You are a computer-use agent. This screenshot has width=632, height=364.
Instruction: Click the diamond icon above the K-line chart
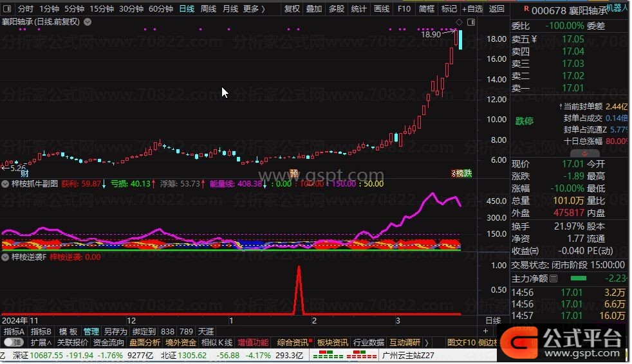459,22
